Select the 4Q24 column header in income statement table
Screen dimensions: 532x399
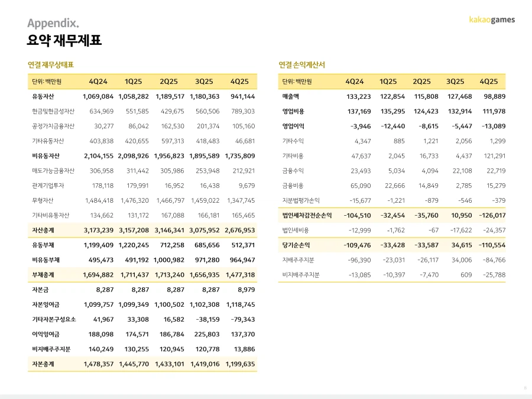click(x=355, y=82)
